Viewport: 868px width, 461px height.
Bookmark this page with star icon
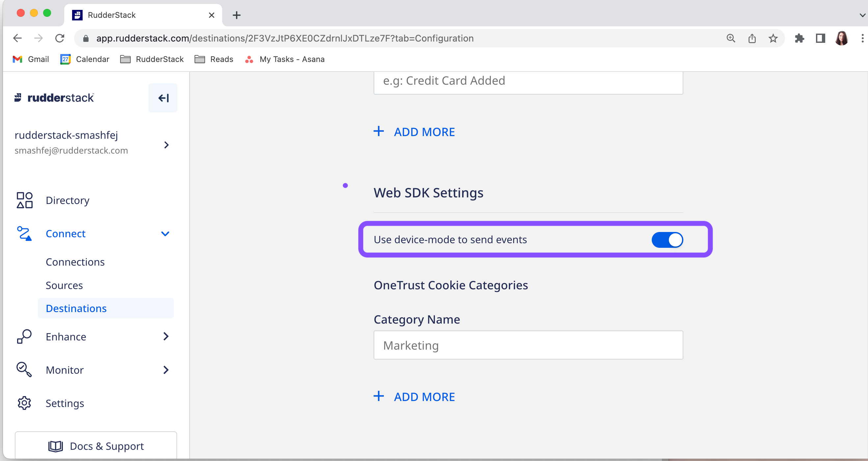[x=773, y=39]
